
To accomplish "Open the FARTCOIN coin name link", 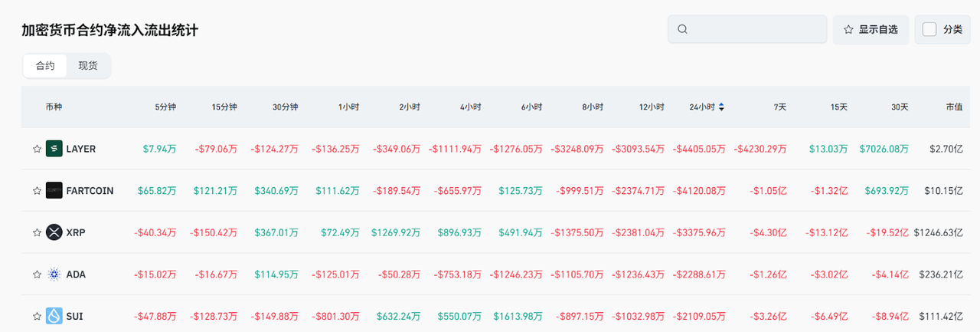I will point(90,190).
